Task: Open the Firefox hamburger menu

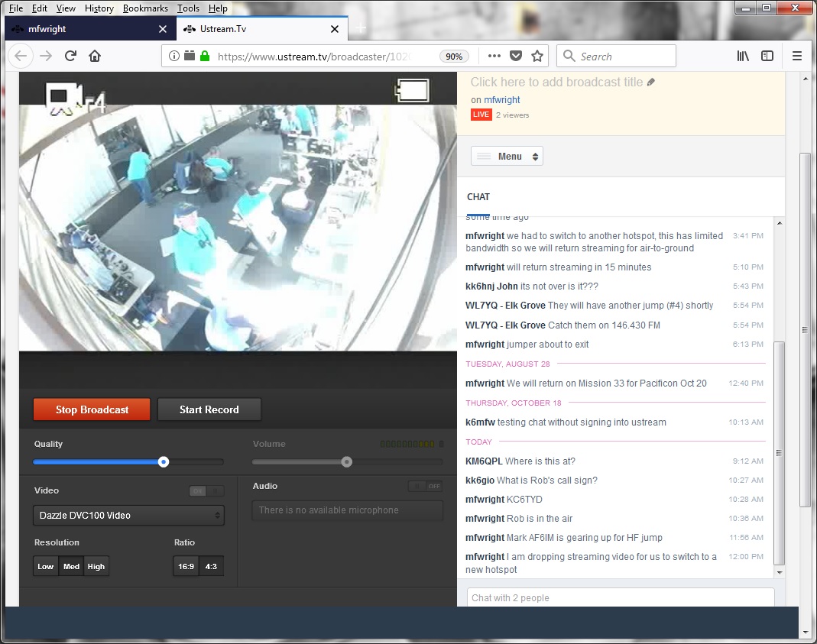Action: 797,56
